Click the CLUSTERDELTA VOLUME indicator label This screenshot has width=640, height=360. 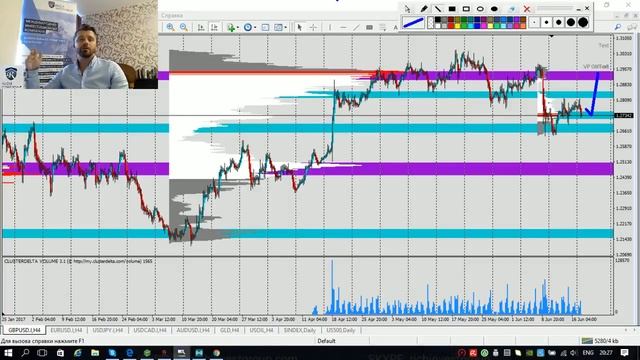[x=78, y=261]
